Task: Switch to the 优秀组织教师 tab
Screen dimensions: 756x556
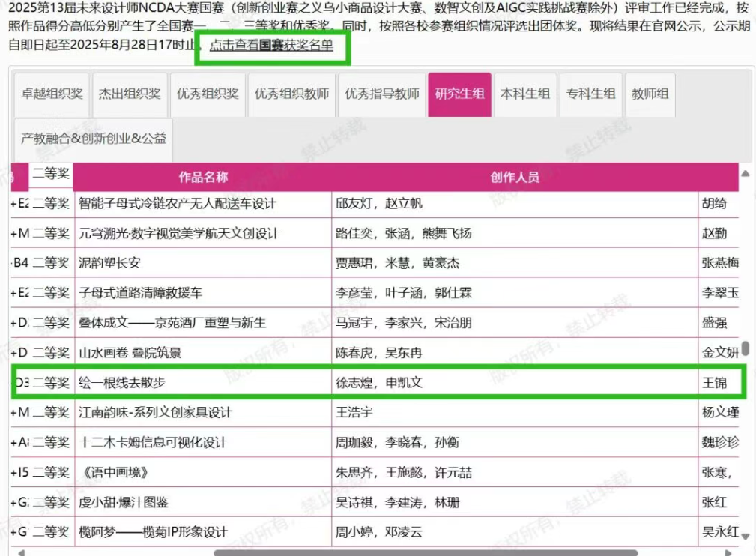Action: pos(291,94)
